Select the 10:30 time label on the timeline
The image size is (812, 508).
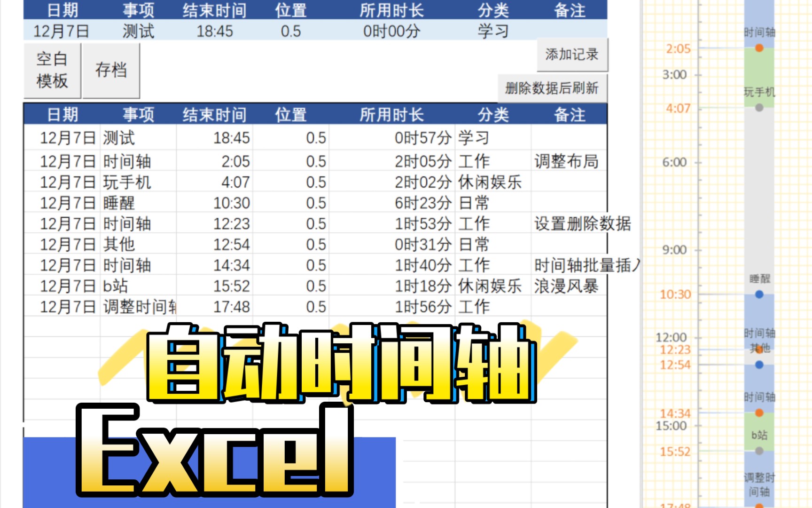tap(675, 295)
